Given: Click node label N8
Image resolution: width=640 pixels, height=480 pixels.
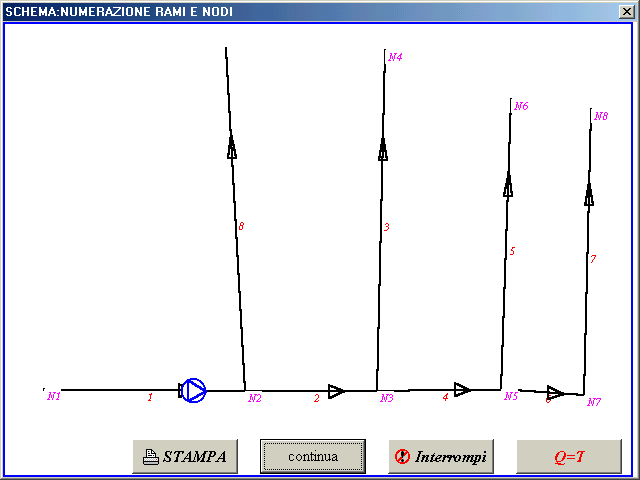Looking at the screenshot, I should pos(601,116).
